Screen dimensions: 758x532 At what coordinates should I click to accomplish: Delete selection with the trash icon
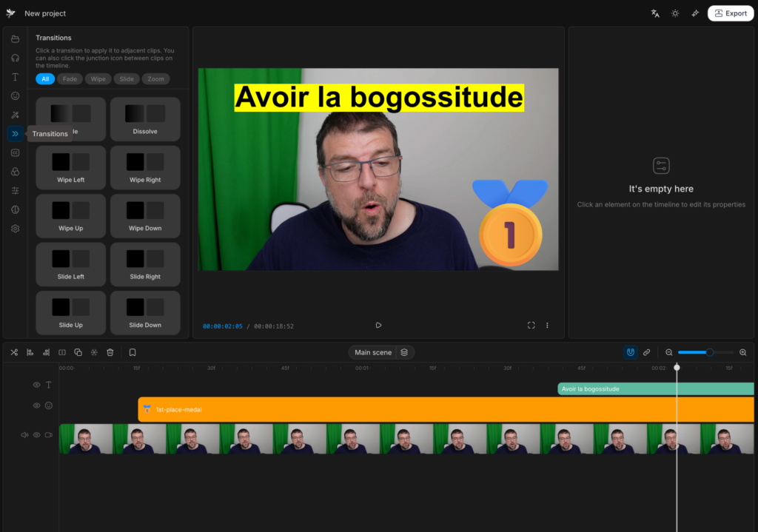coord(110,353)
